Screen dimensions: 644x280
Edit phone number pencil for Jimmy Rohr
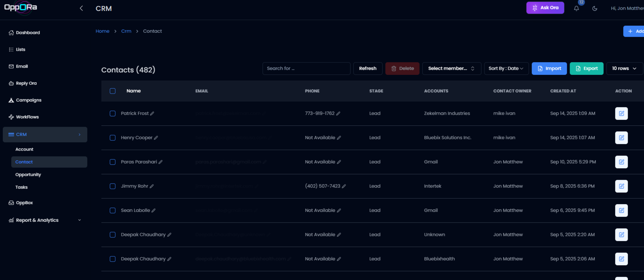tap(344, 186)
